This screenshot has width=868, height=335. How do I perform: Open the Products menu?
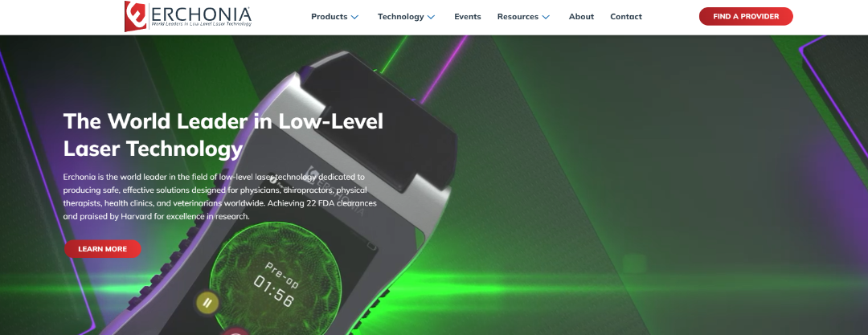330,17
